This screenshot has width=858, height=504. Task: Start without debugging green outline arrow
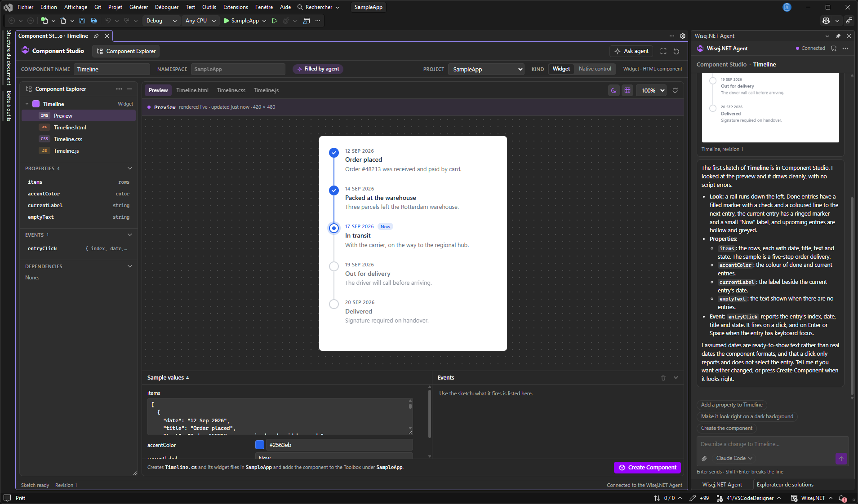tap(275, 21)
